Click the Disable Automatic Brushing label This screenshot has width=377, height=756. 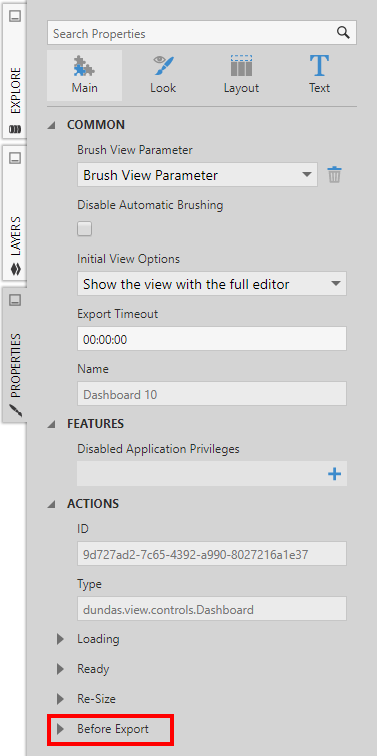tap(150, 205)
